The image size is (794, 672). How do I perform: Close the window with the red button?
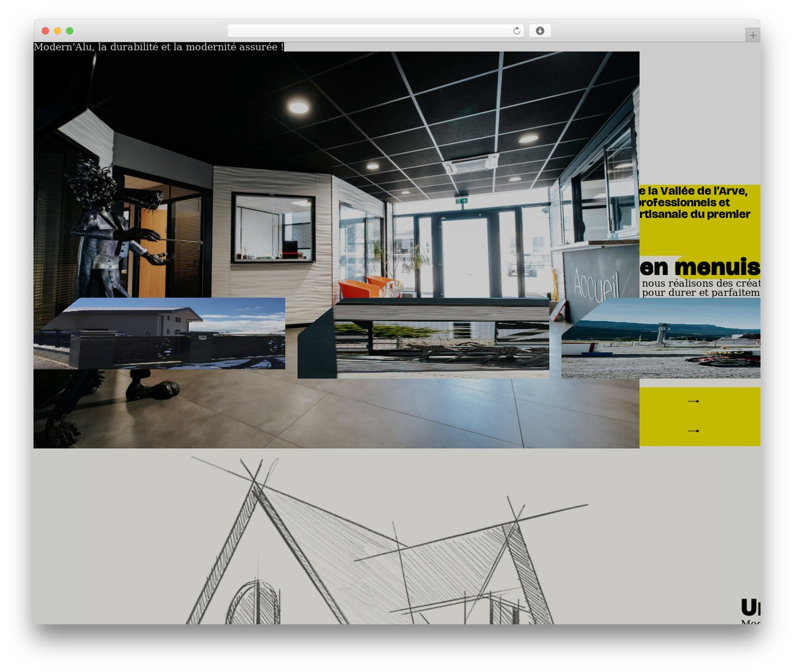pos(45,31)
